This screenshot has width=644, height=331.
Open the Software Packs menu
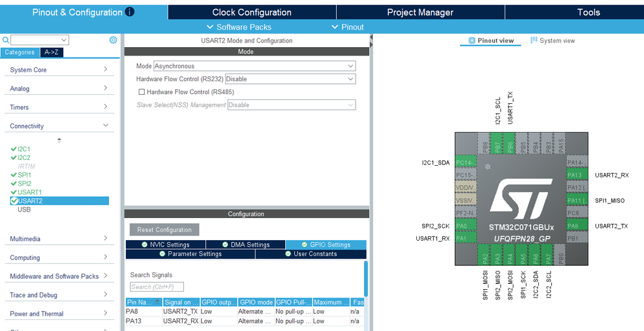(x=239, y=27)
